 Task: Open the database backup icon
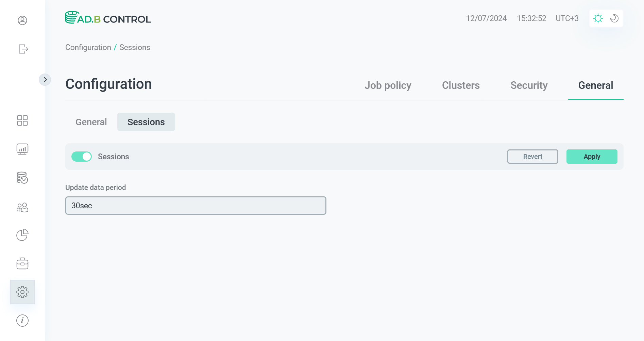pyautogui.click(x=22, y=178)
